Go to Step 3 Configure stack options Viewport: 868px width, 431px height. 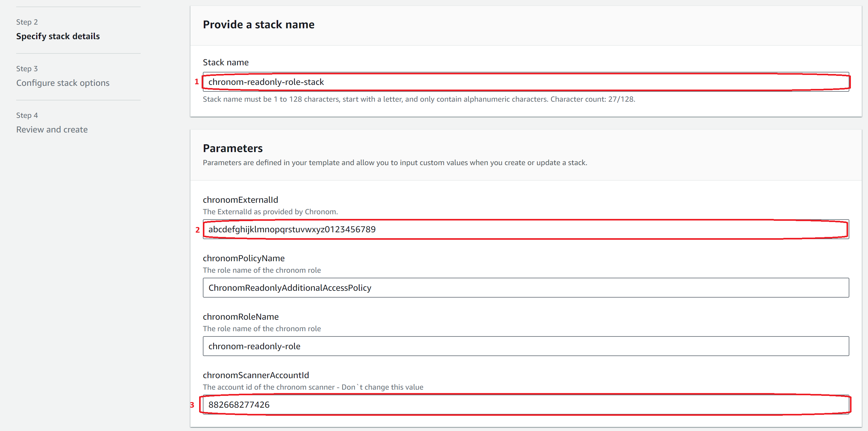pos(63,83)
